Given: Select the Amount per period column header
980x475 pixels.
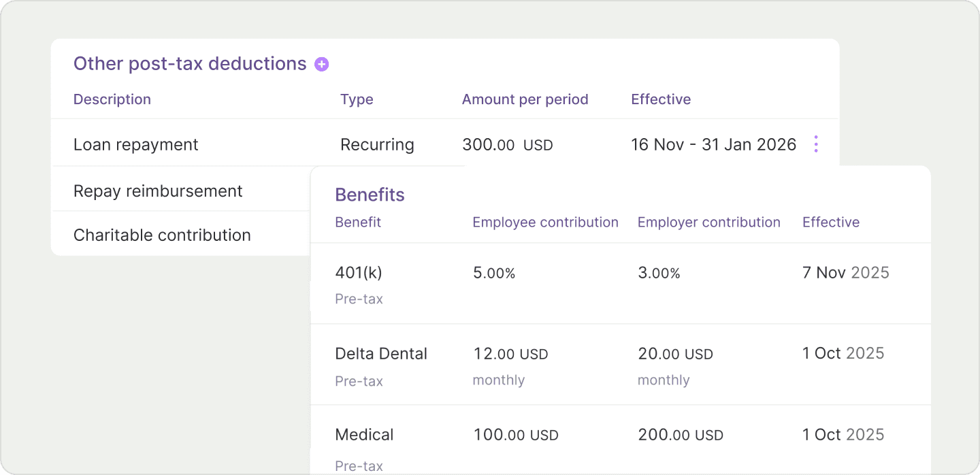Looking at the screenshot, I should click(x=525, y=99).
